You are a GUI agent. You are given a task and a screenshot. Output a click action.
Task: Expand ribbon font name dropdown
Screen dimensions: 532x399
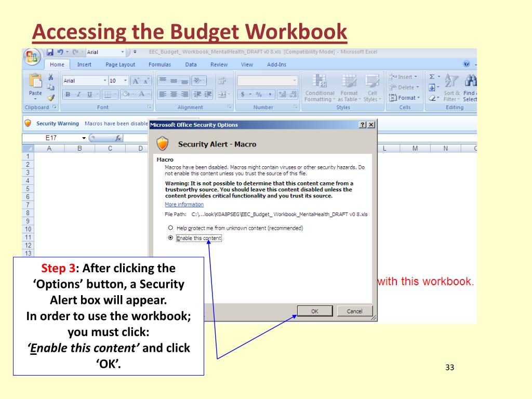pos(105,81)
